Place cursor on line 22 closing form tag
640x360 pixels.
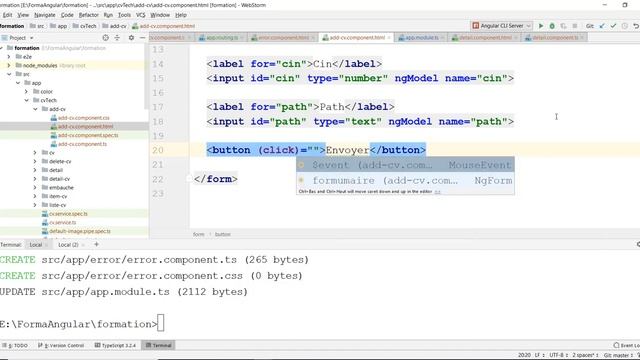coord(216,179)
